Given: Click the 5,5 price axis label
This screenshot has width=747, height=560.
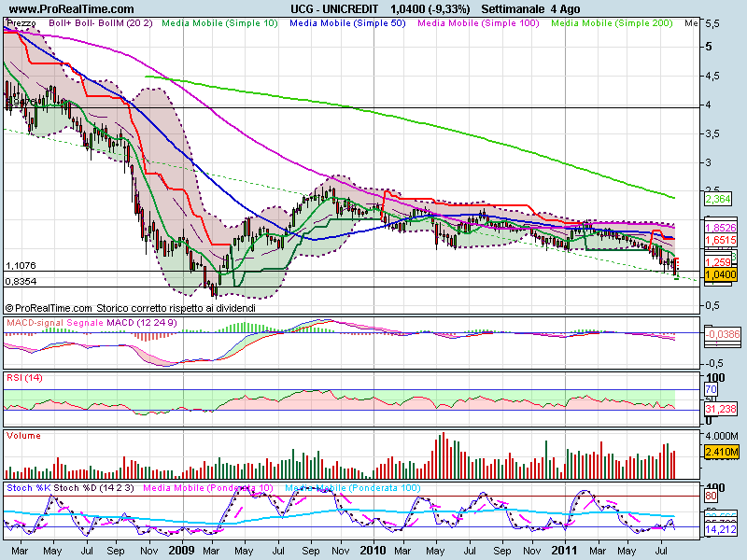Looking at the screenshot, I should [712, 23].
